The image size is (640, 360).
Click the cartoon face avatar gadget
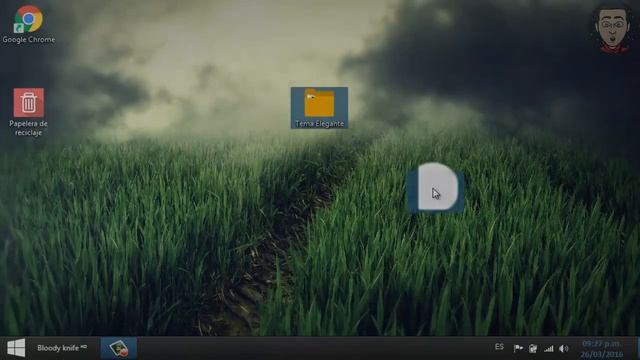pyautogui.click(x=612, y=30)
